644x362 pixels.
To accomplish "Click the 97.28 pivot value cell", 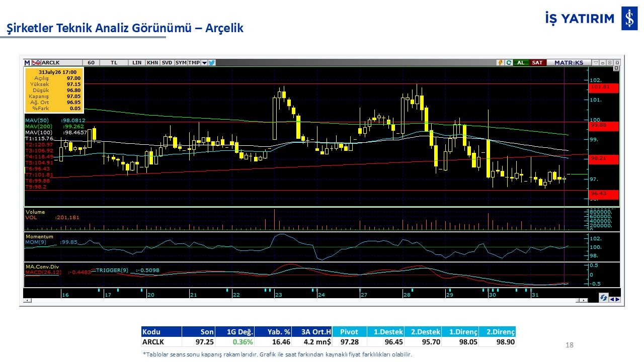I will point(349,342).
